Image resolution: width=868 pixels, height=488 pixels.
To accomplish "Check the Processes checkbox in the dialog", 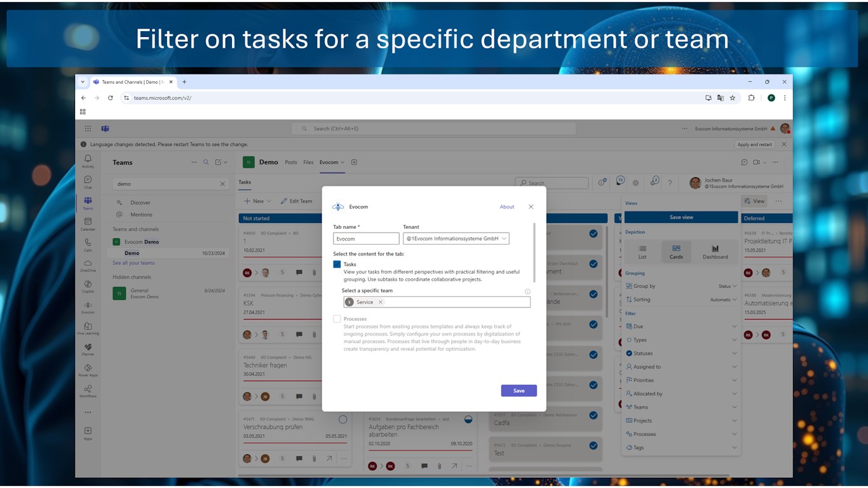I will [337, 319].
